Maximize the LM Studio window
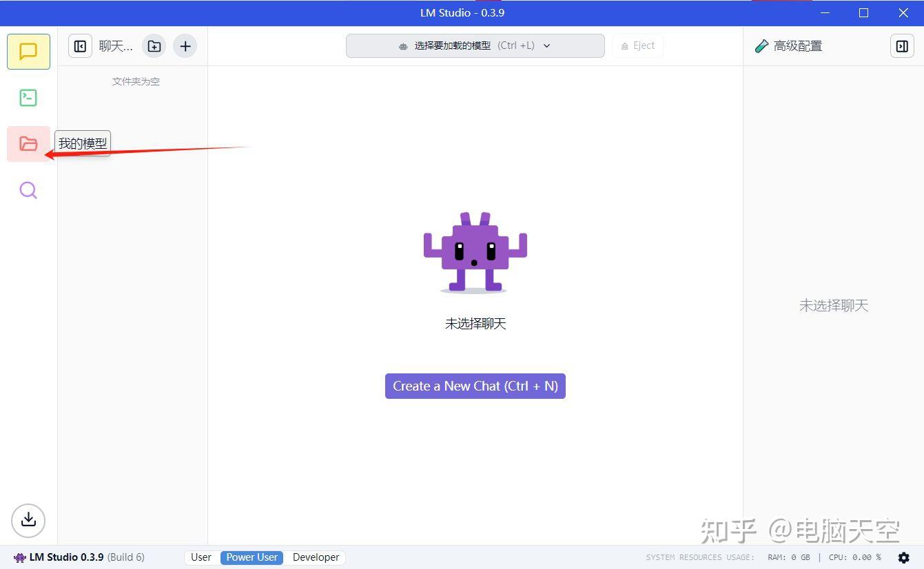Viewport: 924px width, 569px height. (x=863, y=13)
